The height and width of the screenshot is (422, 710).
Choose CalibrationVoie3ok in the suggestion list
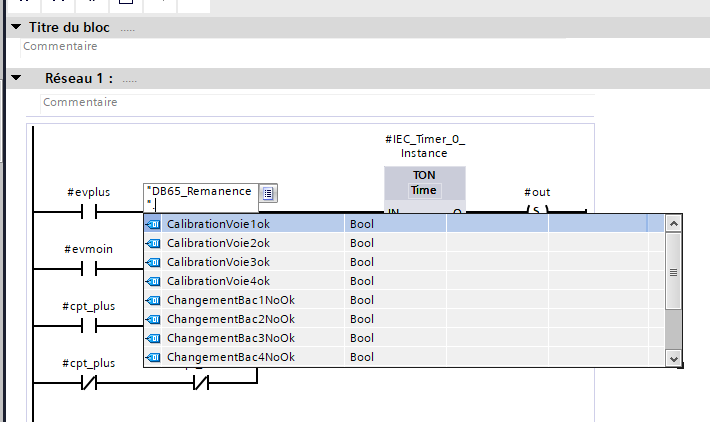218,262
